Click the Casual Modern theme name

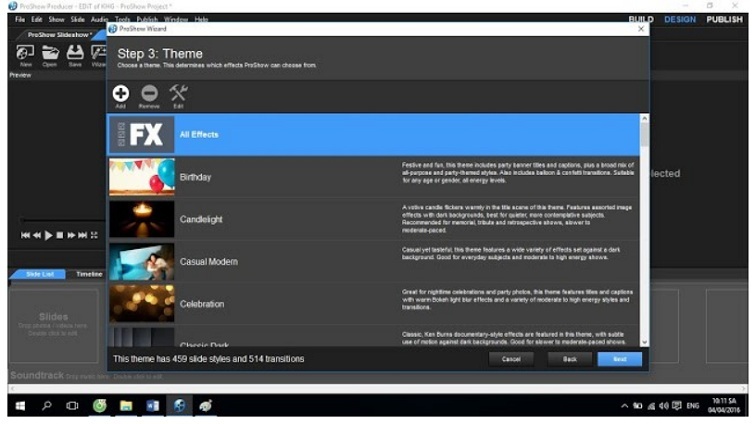208,262
